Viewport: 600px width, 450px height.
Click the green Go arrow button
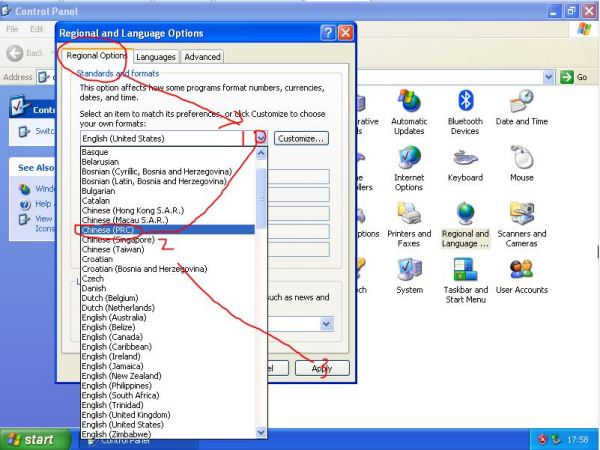[x=567, y=77]
